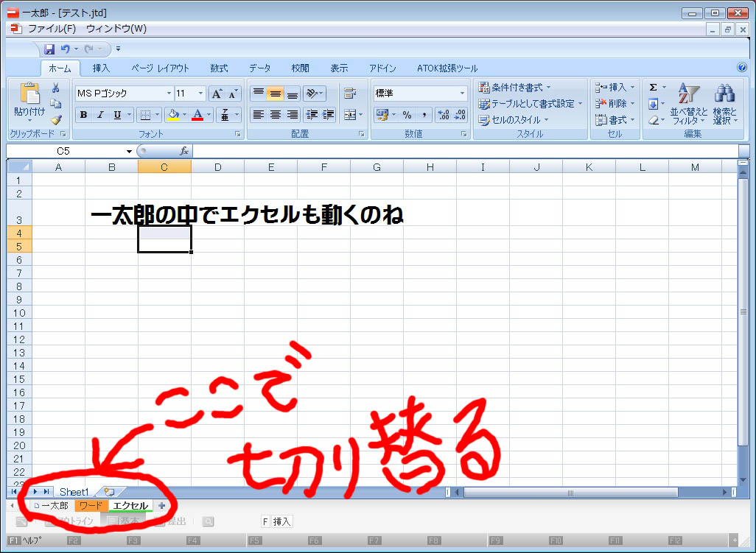
Task: Increase font size with large A
Action: tap(217, 94)
